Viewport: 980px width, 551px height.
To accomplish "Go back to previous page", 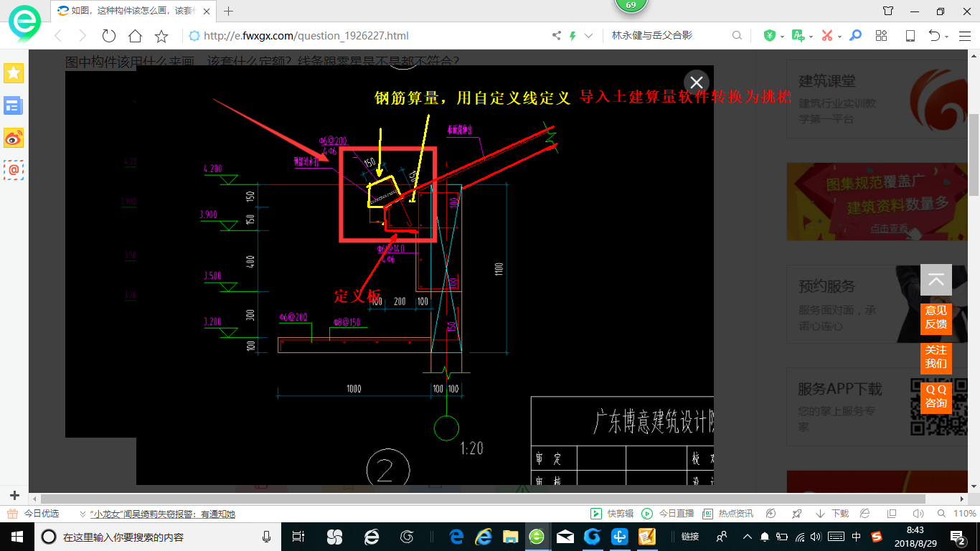I will [58, 36].
